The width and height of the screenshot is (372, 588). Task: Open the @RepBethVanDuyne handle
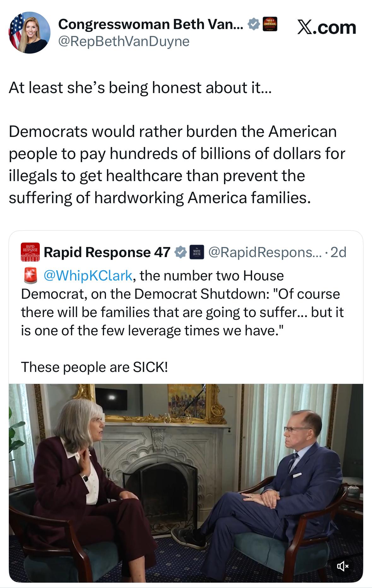pos(124,41)
